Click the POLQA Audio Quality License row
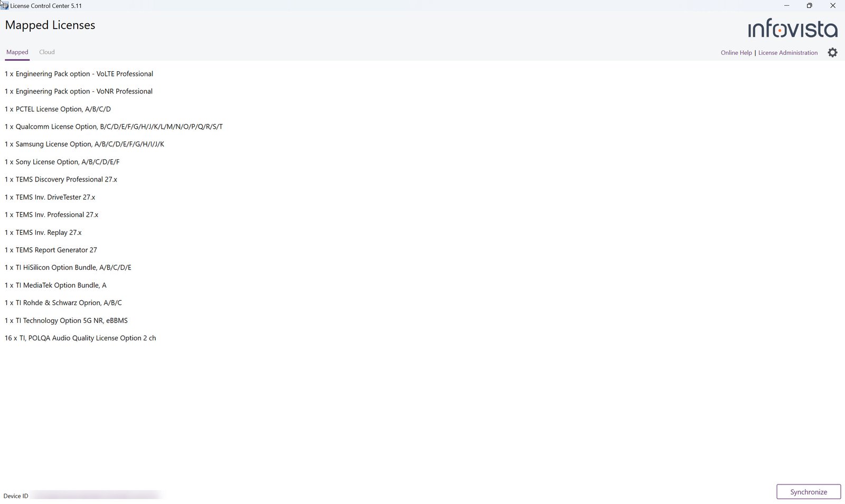 (80, 338)
